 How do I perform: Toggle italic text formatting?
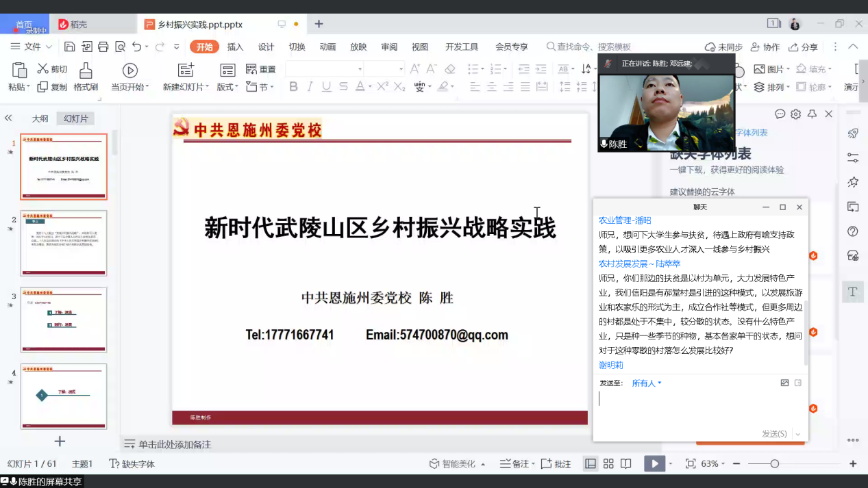(x=310, y=87)
